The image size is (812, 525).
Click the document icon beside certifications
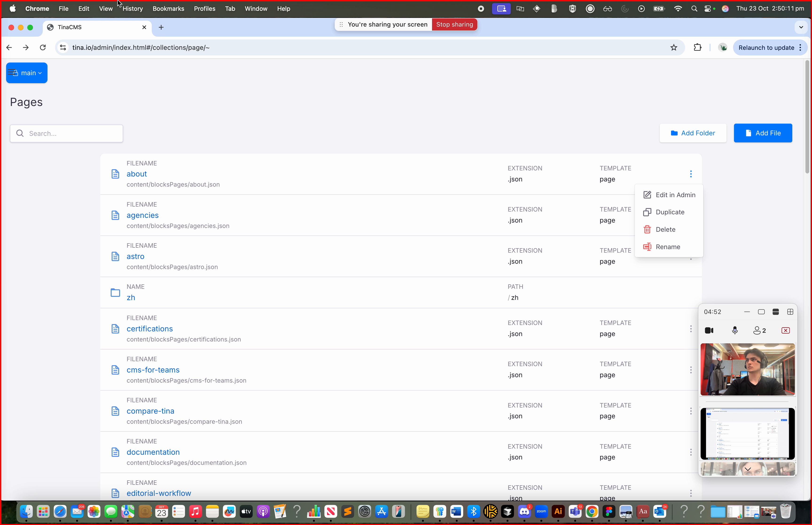[x=116, y=328]
